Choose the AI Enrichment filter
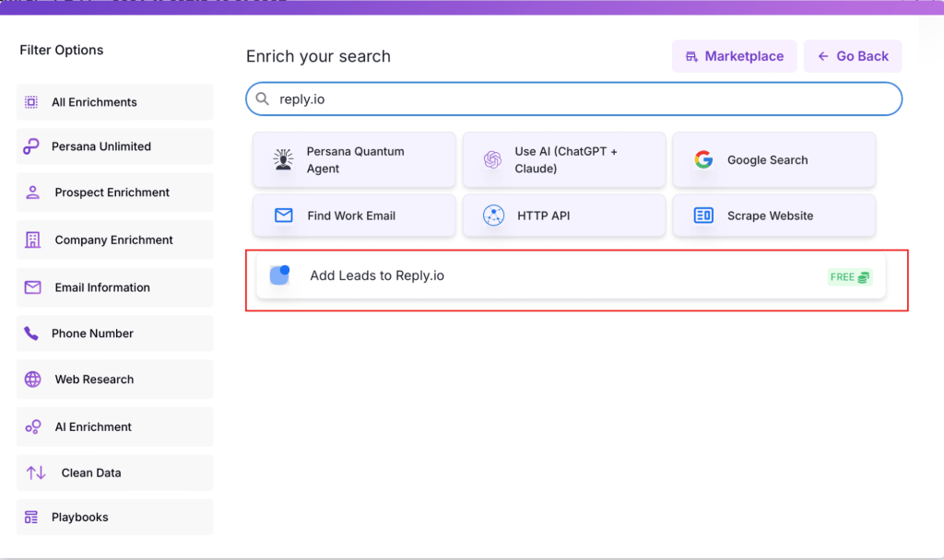The width and height of the screenshot is (944, 560). pos(115,426)
